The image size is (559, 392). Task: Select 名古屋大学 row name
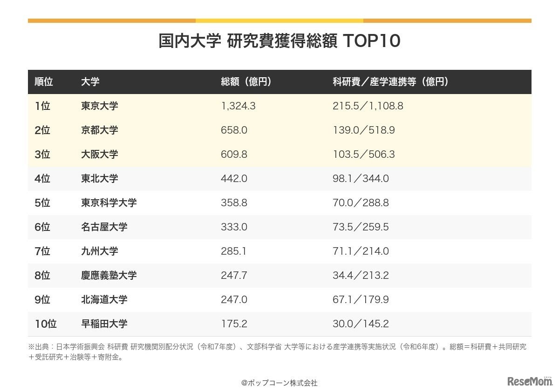tap(104, 227)
